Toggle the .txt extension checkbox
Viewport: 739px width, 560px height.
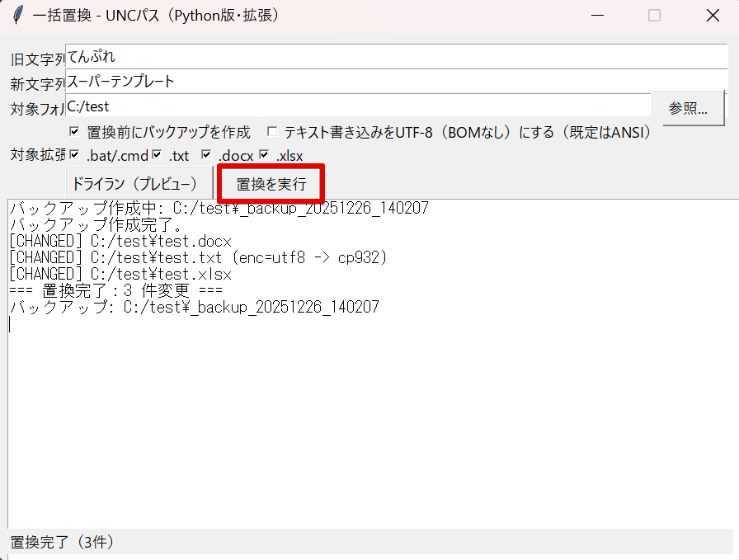coord(157,155)
